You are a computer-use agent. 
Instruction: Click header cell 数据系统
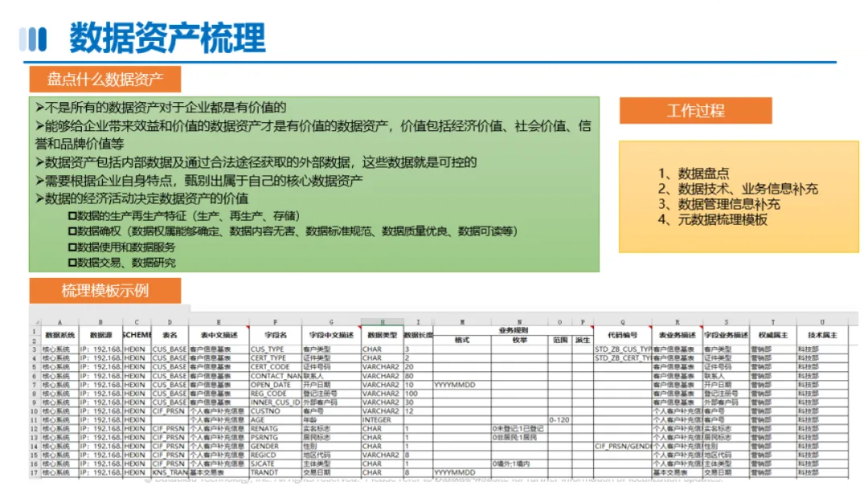click(59, 335)
